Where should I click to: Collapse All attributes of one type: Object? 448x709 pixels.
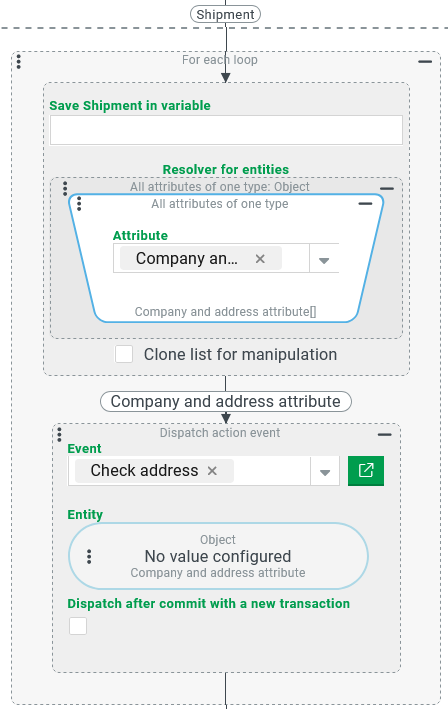387,188
